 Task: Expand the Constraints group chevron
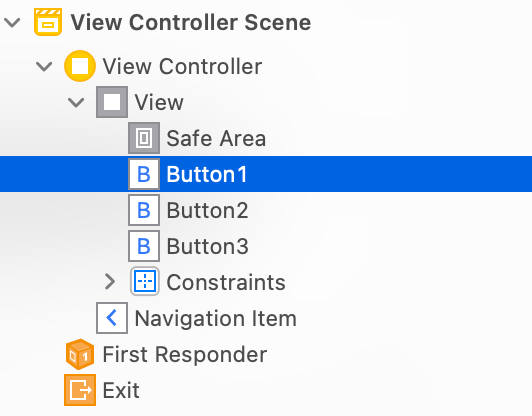(x=110, y=282)
